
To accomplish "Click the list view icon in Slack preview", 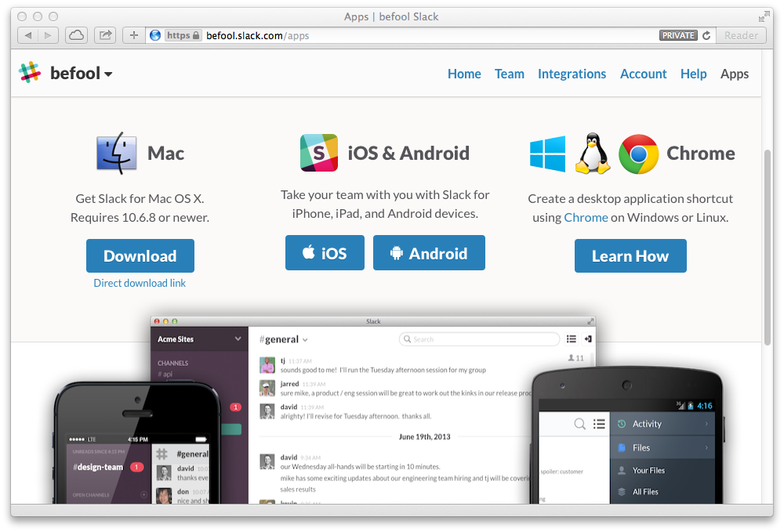I will click(x=572, y=339).
